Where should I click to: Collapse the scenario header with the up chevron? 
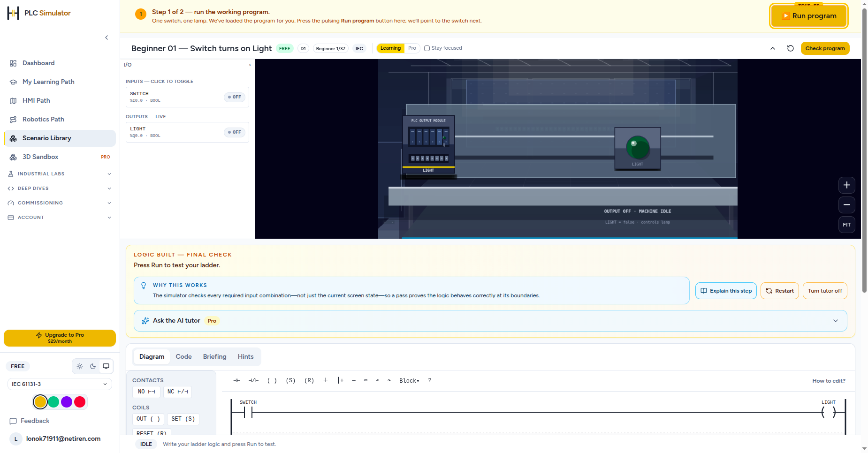point(773,48)
